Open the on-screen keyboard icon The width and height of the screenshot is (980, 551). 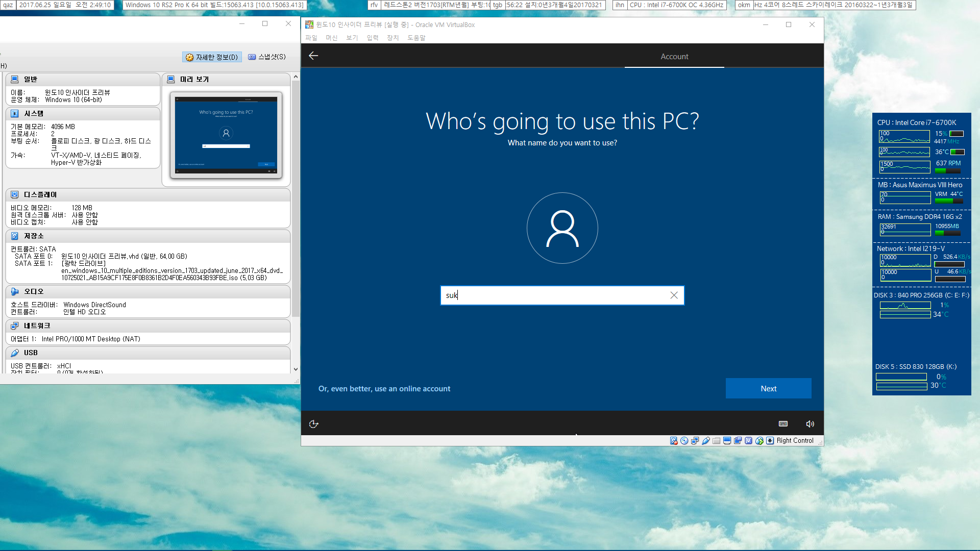(783, 424)
